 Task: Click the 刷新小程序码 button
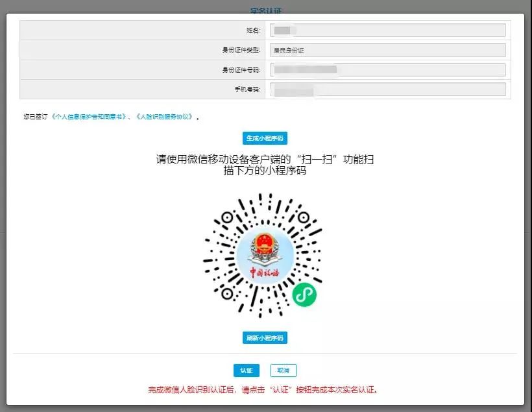265,337
